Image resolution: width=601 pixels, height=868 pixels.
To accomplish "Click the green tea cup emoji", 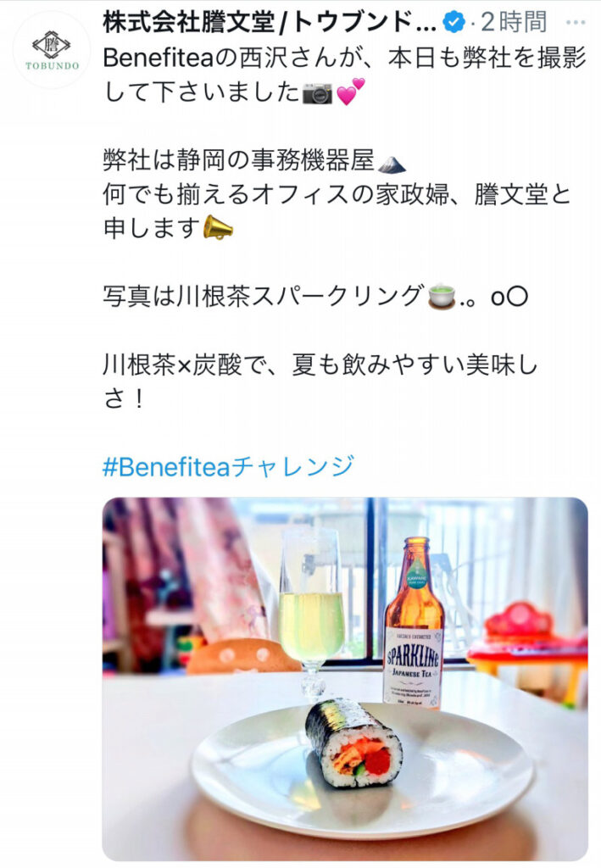I will [x=441, y=297].
